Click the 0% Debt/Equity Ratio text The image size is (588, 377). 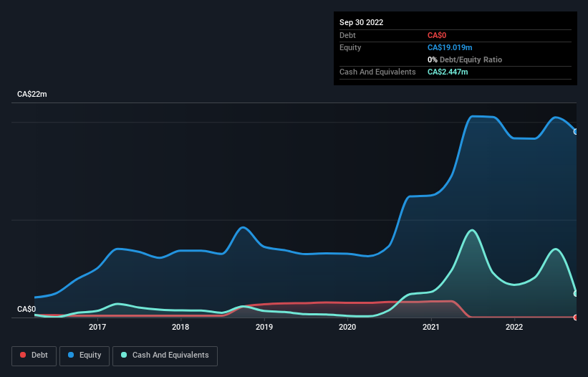(x=465, y=59)
